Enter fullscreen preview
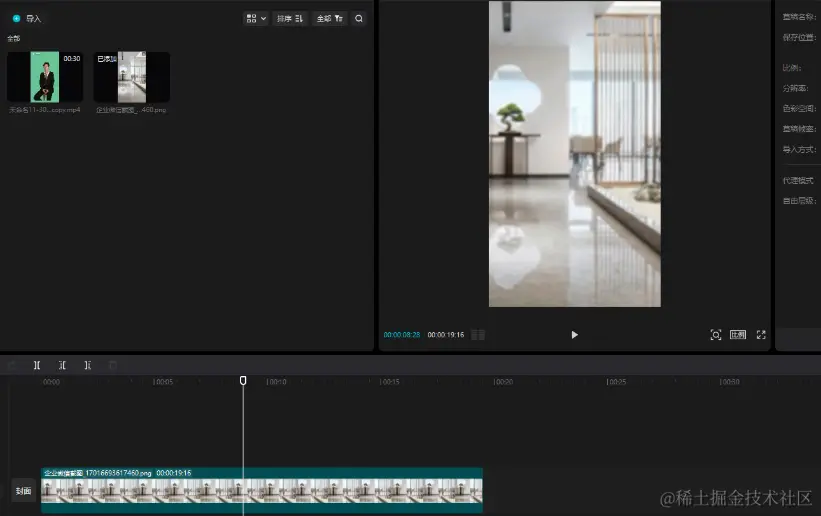Image resolution: width=821 pixels, height=516 pixels. [x=761, y=335]
